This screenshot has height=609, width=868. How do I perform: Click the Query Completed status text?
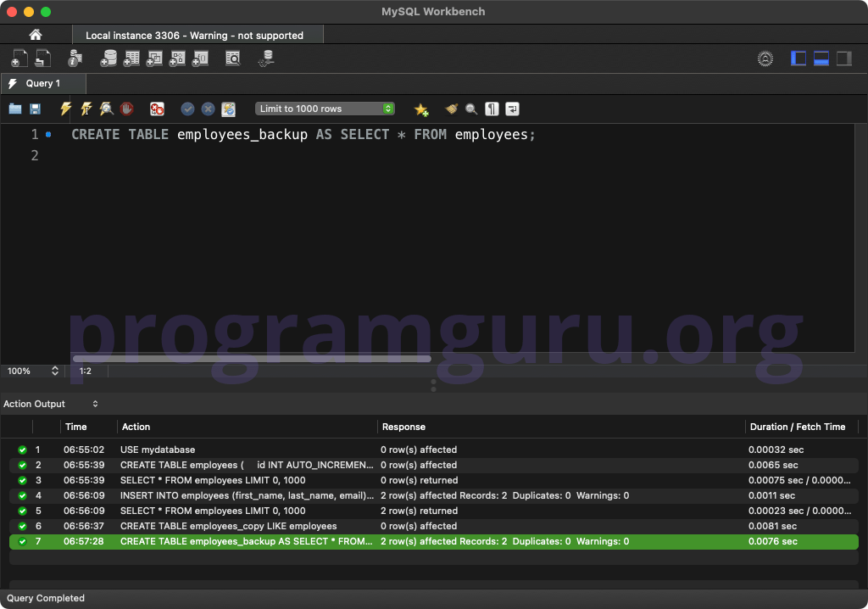click(x=46, y=598)
